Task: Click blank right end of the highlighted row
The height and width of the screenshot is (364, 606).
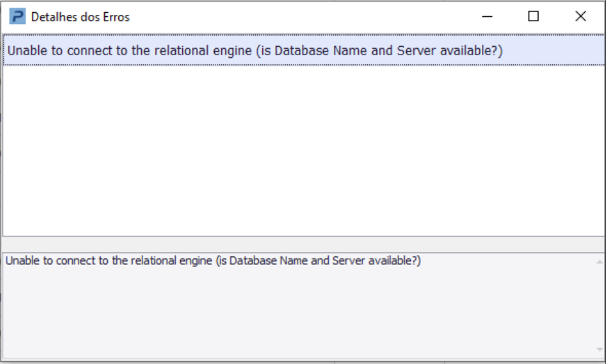Action: coord(560,51)
